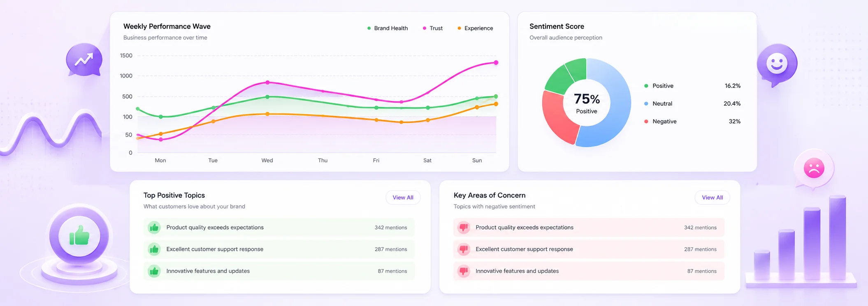Viewport: 868px width, 306px height.
Task: Select the red Negative donut segment
Action: pos(557,119)
